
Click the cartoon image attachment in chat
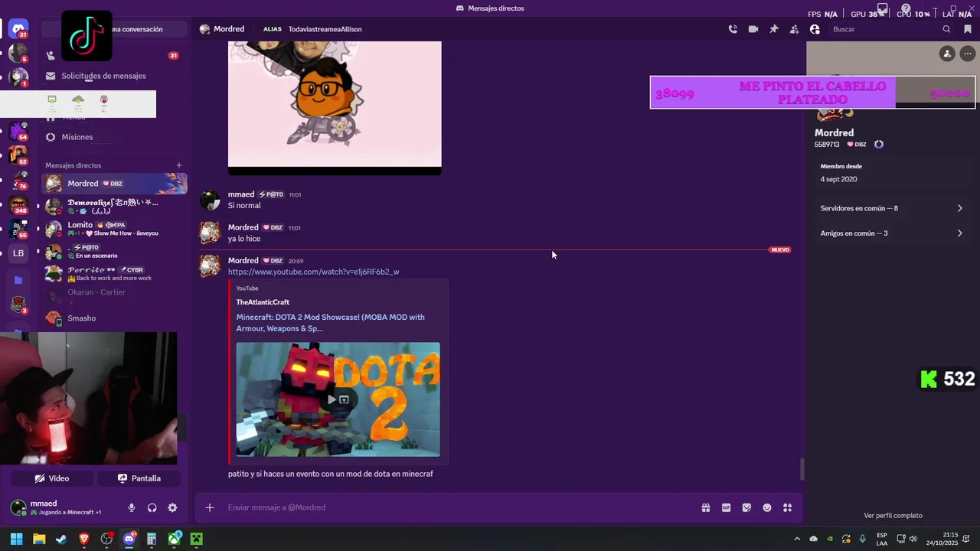pyautogui.click(x=335, y=103)
